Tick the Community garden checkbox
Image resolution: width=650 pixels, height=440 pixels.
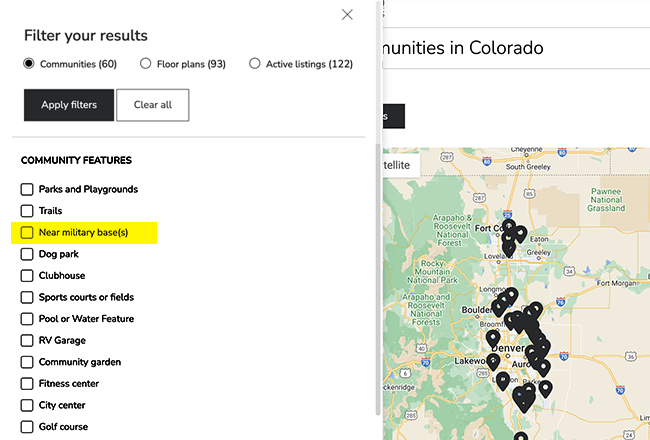pos(27,362)
